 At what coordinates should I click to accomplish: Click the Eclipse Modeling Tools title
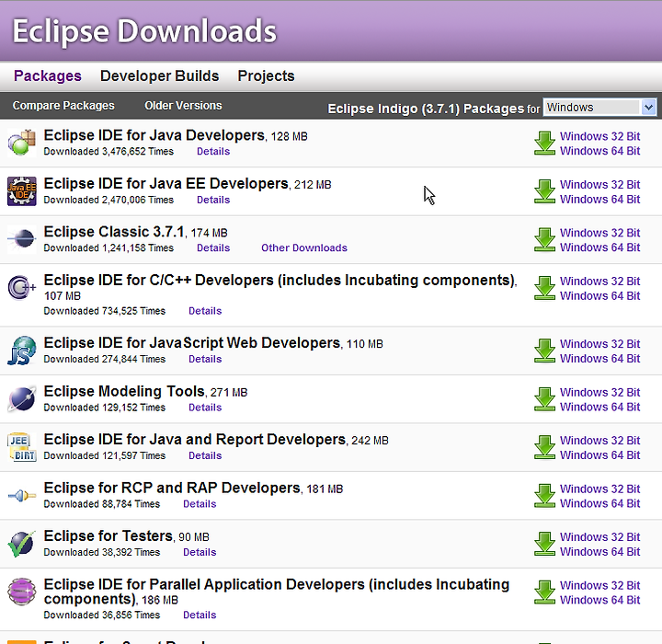[x=124, y=391]
